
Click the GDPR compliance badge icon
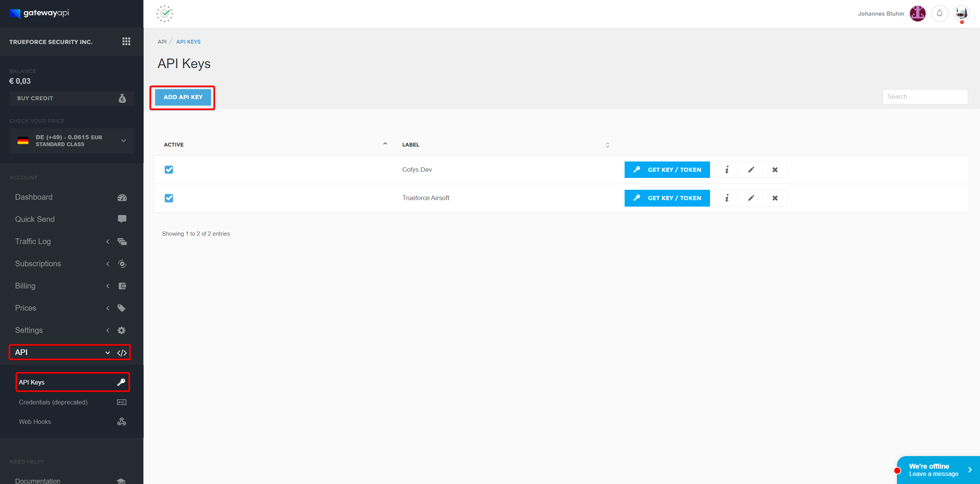(165, 14)
